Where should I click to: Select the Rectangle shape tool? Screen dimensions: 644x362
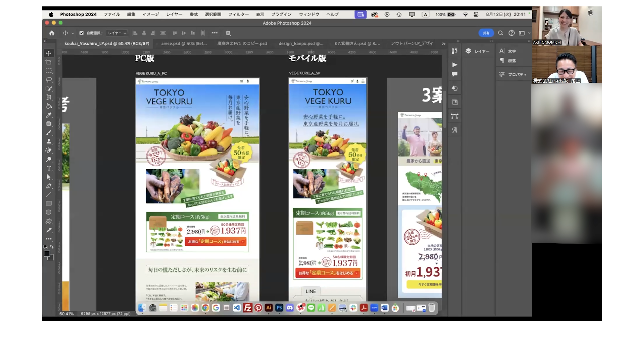click(x=49, y=203)
